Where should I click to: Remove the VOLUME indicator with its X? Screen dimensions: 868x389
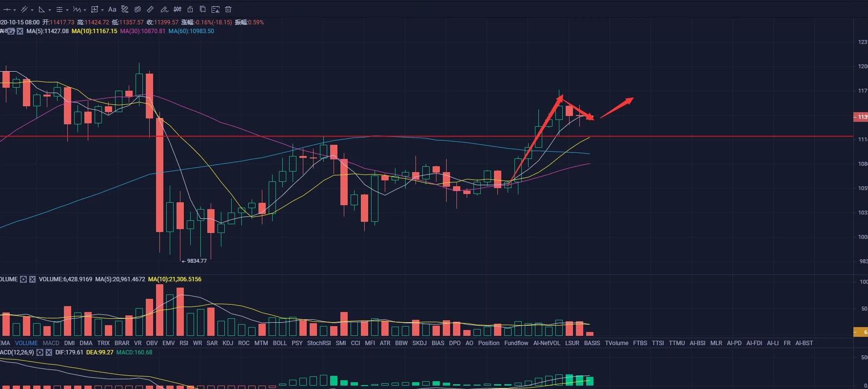(x=32, y=279)
